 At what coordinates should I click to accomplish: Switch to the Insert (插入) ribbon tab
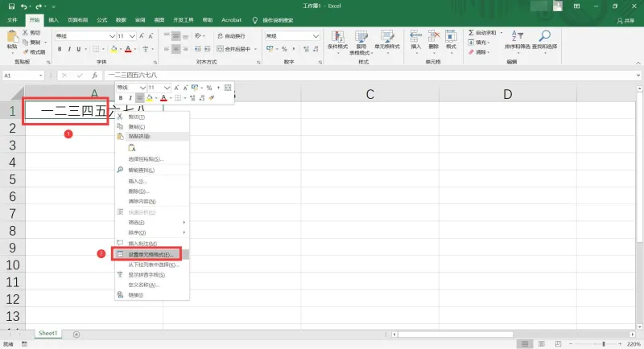pos(53,19)
